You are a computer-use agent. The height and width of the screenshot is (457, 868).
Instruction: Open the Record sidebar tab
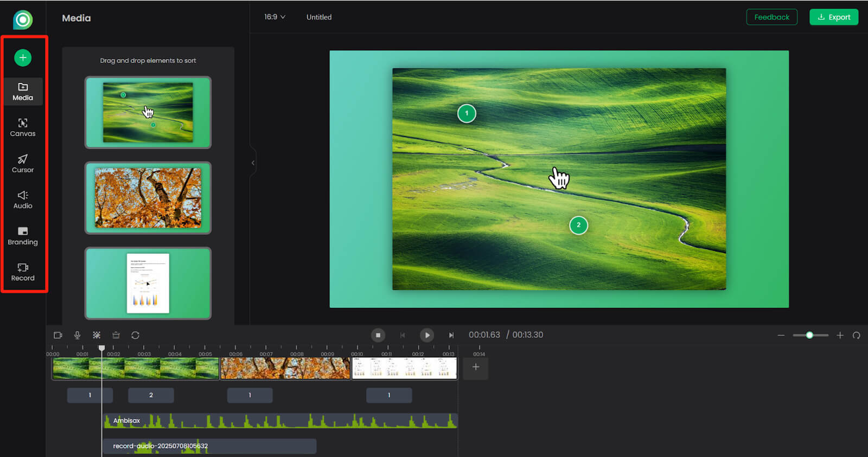(x=23, y=272)
